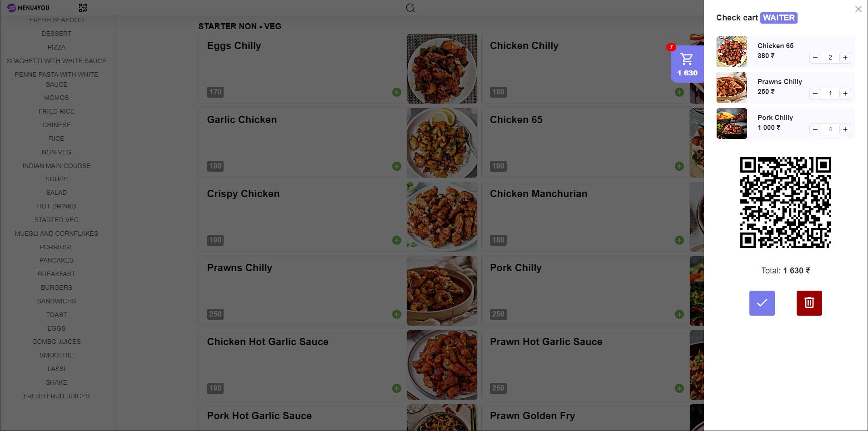Increase Prawns Chilly quantity in cart
The height and width of the screenshot is (431, 868).
click(x=845, y=94)
